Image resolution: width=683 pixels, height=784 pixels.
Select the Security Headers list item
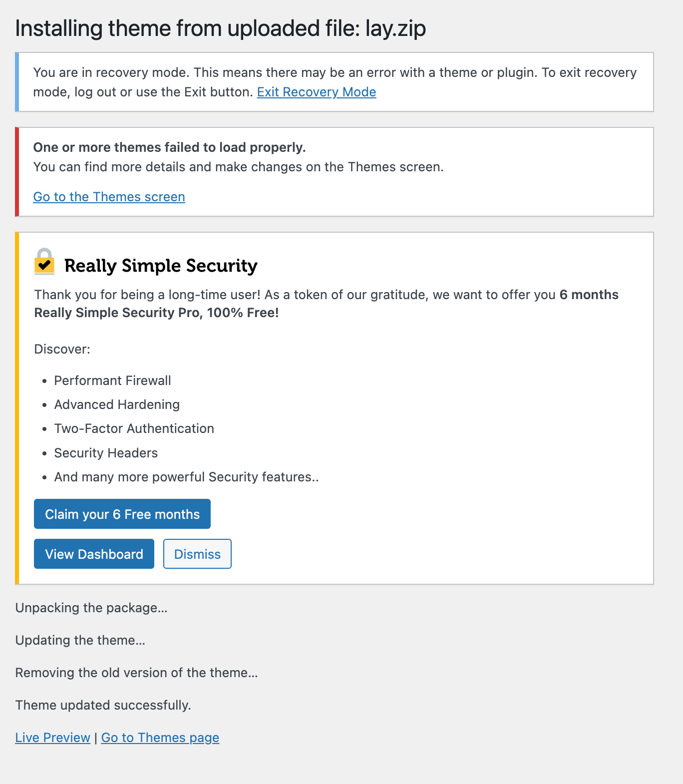coord(105,453)
